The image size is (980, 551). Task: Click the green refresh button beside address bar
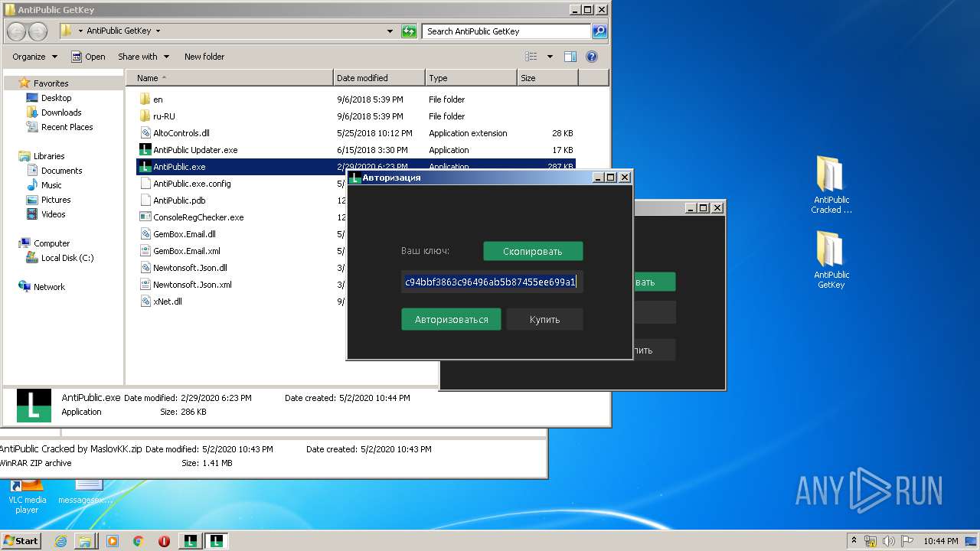pos(410,31)
